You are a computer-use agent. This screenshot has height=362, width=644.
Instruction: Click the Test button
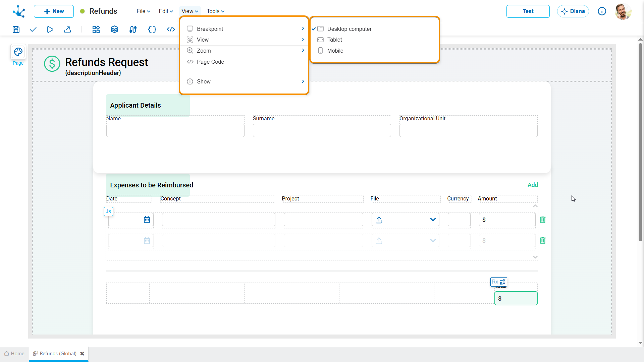(x=528, y=11)
